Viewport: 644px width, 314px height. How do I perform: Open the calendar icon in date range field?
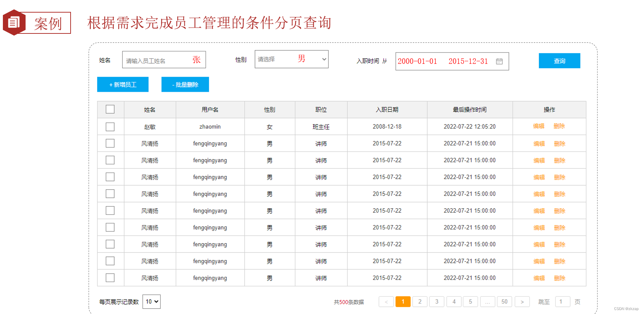tap(499, 62)
